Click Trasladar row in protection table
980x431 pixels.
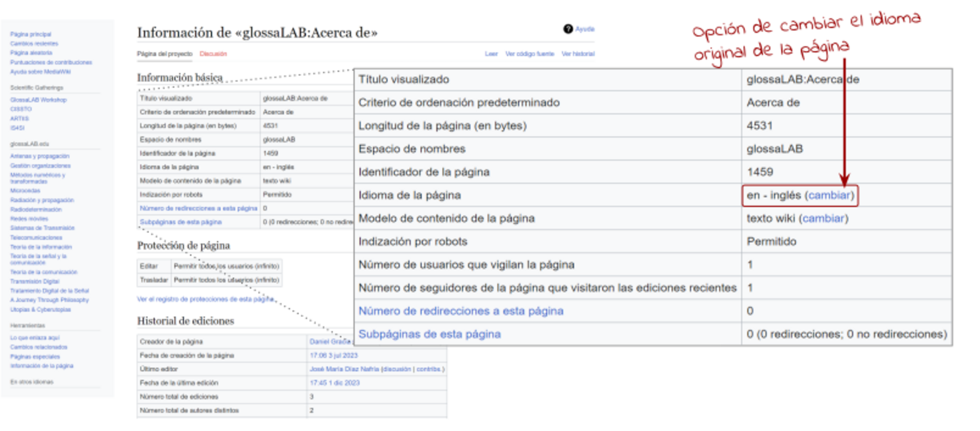pos(209,280)
